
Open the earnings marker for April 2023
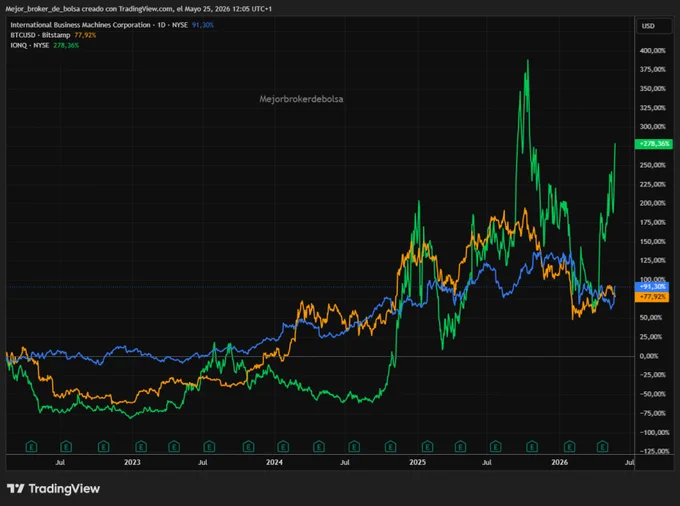174,446
